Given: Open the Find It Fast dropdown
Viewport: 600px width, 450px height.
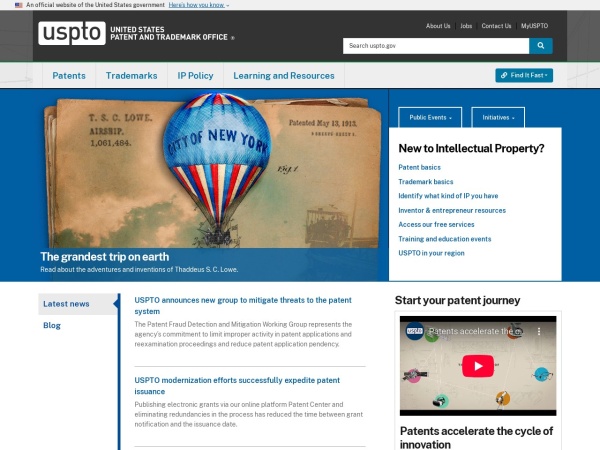Looking at the screenshot, I should [x=524, y=75].
